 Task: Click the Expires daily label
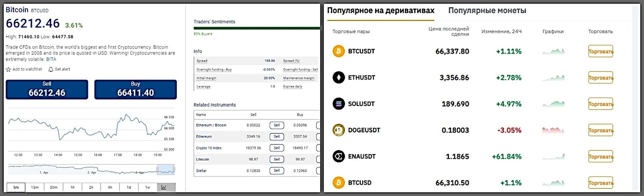[293, 87]
